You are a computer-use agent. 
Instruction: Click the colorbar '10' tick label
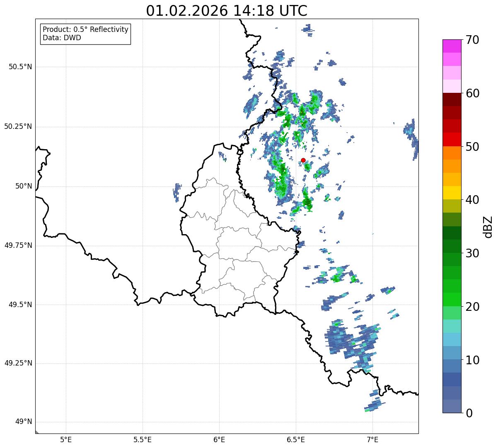tap(472, 360)
